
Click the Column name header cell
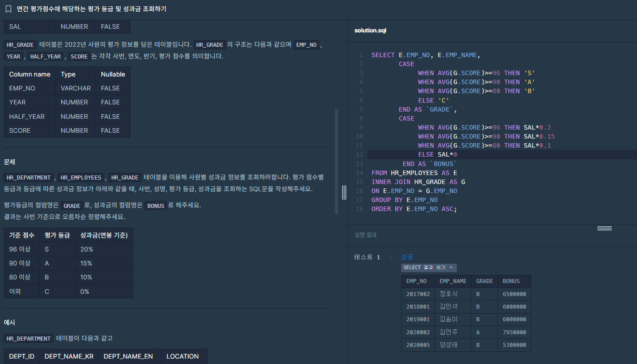[30, 74]
